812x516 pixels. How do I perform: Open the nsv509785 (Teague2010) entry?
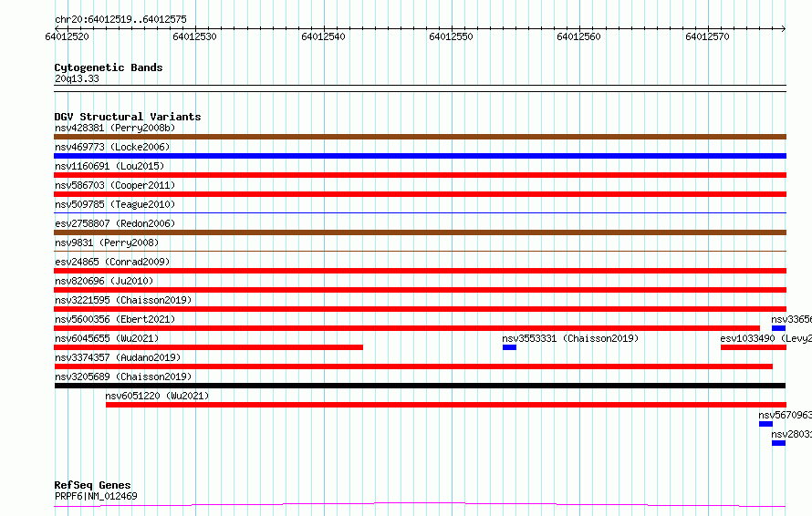[115, 204]
